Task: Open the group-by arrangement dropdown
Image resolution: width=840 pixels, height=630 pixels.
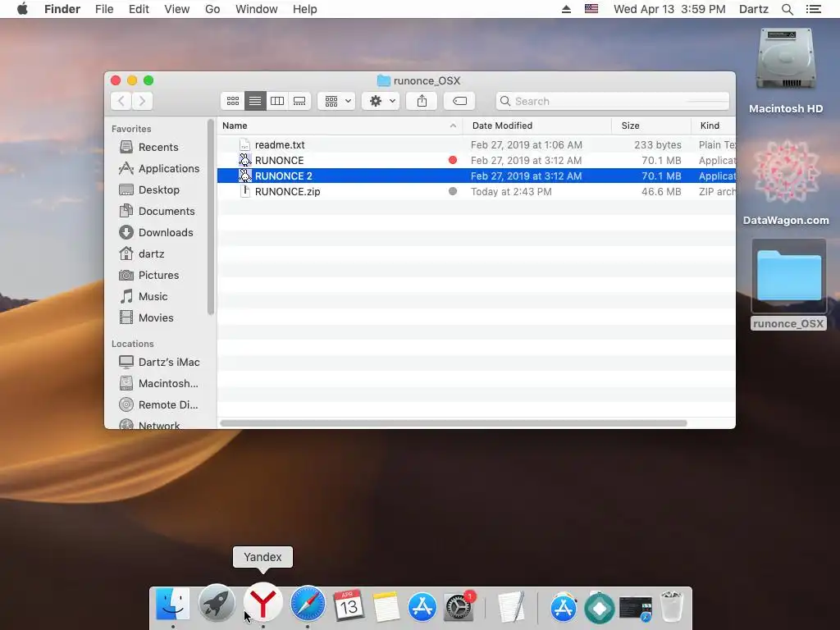Action: pyautogui.click(x=336, y=101)
